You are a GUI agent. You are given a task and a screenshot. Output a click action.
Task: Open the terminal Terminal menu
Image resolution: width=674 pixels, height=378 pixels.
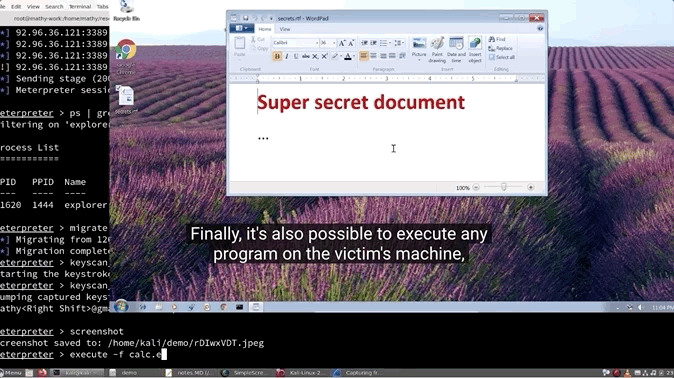tap(80, 6)
